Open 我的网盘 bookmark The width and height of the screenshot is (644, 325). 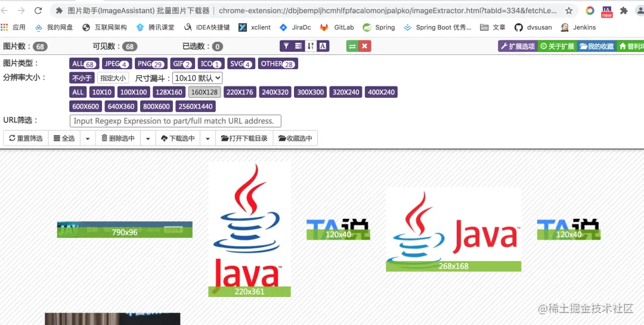[54, 27]
